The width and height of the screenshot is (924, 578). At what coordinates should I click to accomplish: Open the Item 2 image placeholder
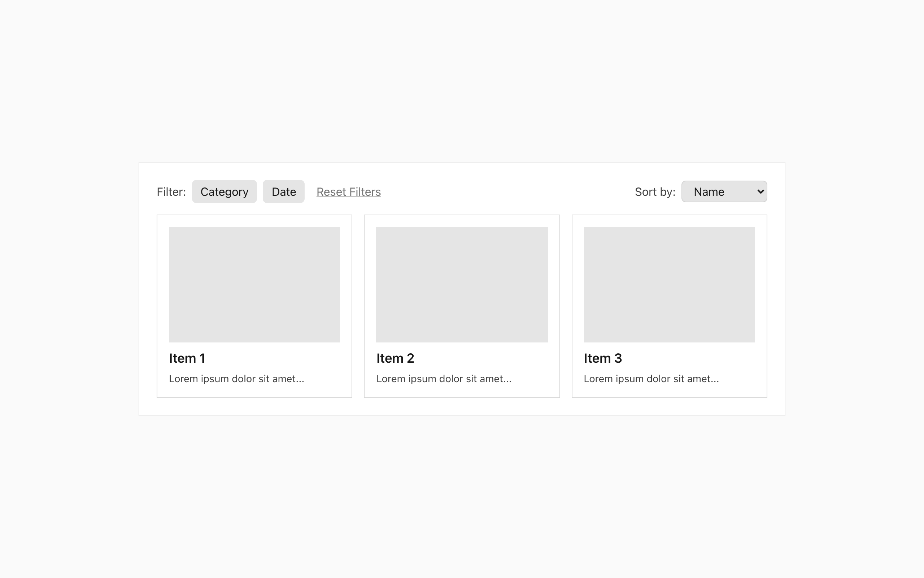coord(462,284)
